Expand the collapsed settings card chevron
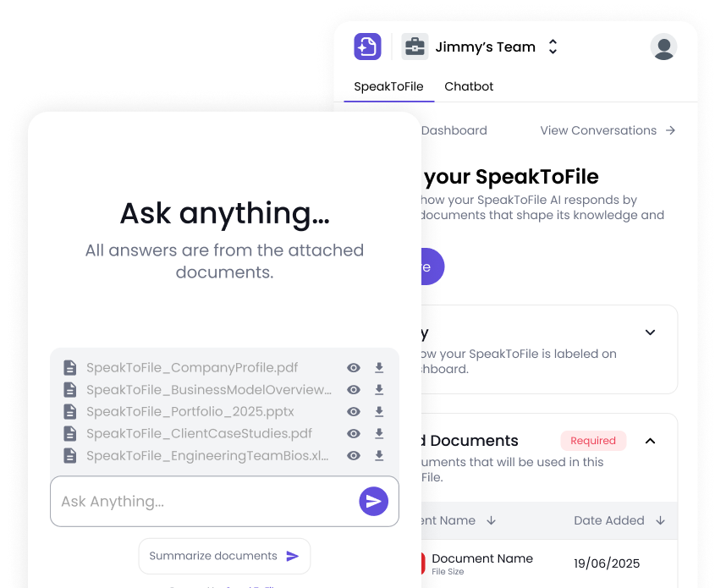 pyautogui.click(x=650, y=332)
